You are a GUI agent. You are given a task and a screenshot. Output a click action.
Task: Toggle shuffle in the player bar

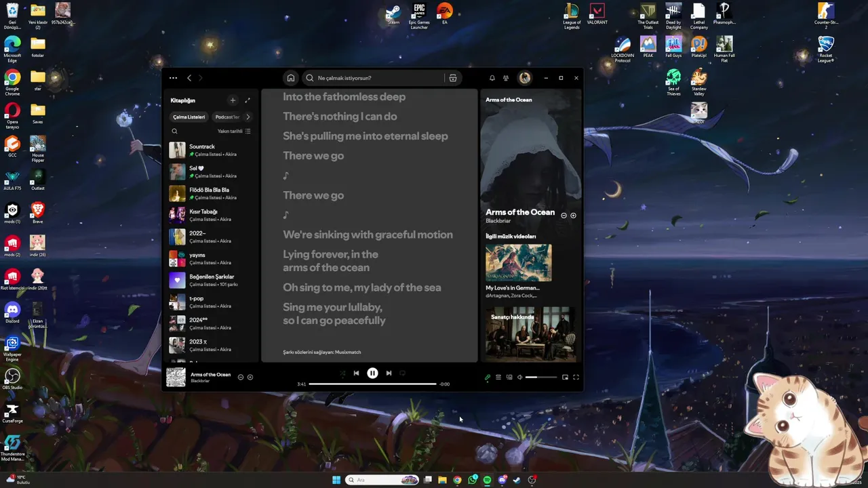(x=342, y=373)
